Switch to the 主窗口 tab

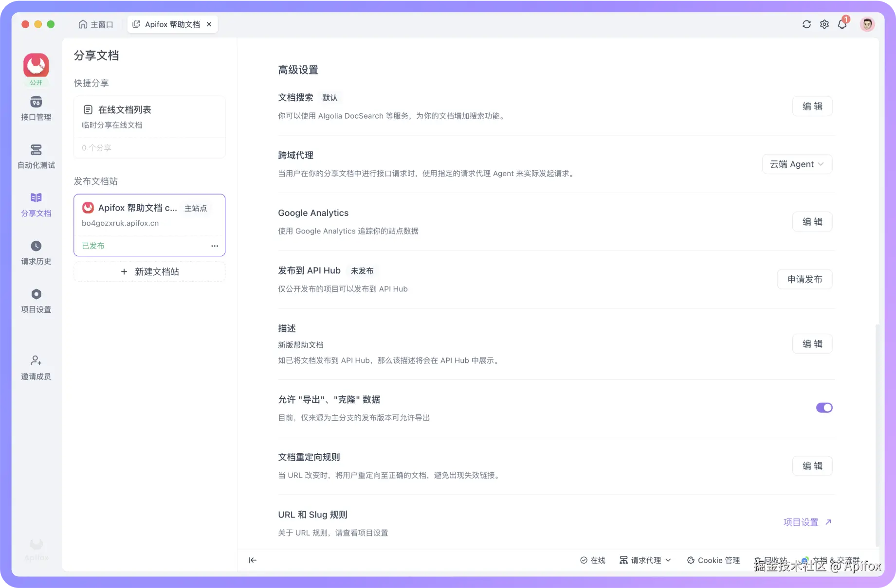point(96,24)
